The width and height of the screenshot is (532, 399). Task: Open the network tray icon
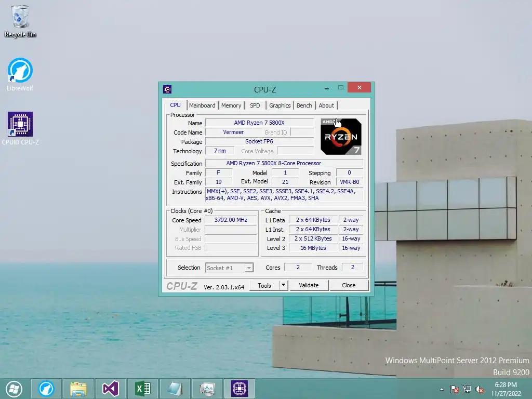467,389
